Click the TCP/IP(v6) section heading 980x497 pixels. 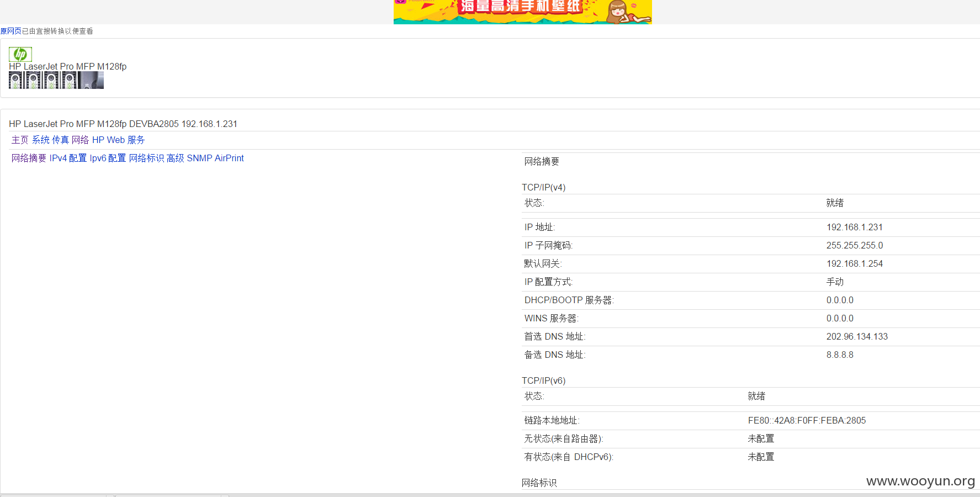544,381
